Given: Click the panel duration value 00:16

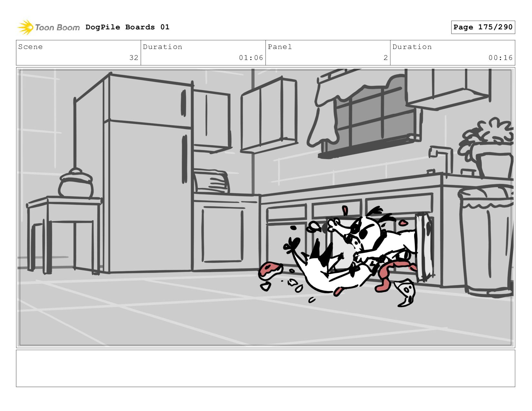Looking at the screenshot, I should click(x=500, y=58).
